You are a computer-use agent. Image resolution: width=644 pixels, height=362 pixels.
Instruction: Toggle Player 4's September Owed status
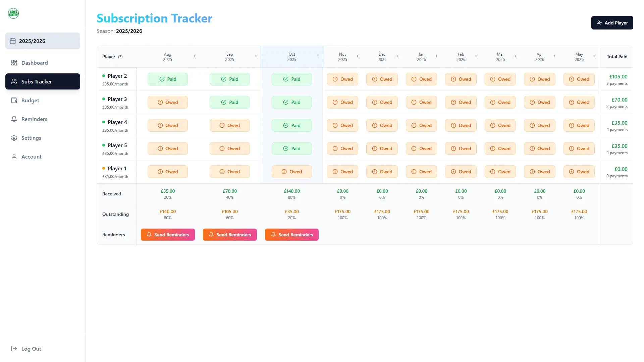pos(229,125)
